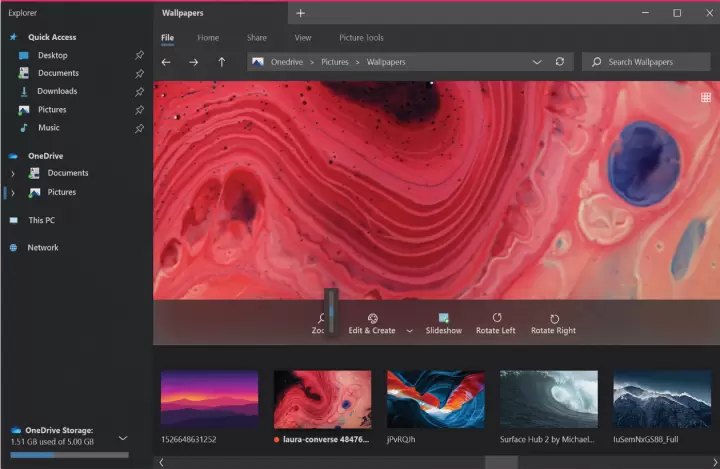Click the Back navigation arrow
This screenshot has width=720, height=469.
166,62
